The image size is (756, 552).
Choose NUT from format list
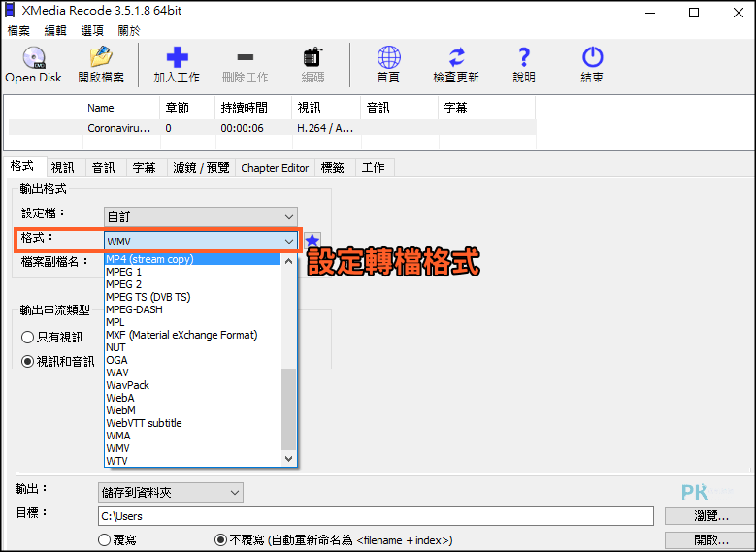click(x=192, y=347)
